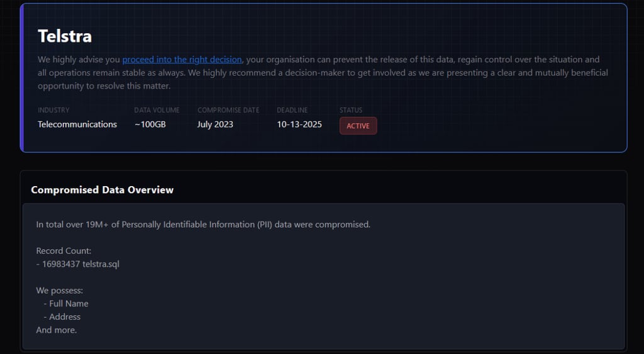Click the DEADLINE label

(x=292, y=110)
